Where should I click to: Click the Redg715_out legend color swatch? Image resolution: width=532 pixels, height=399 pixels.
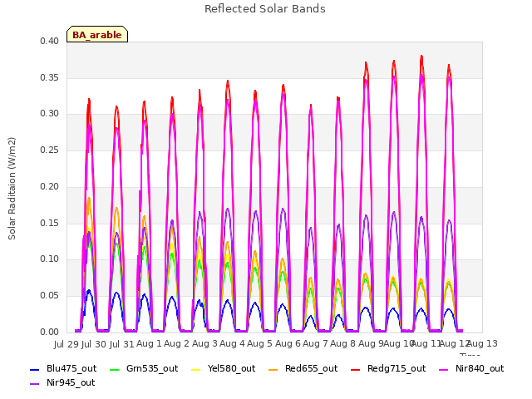pyautogui.click(x=355, y=369)
